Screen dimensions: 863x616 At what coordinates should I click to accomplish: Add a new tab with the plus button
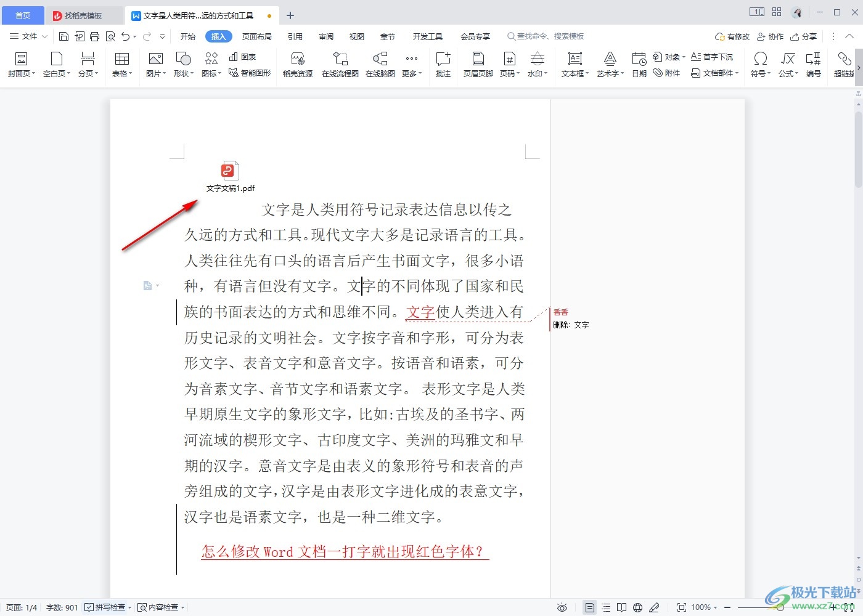290,15
